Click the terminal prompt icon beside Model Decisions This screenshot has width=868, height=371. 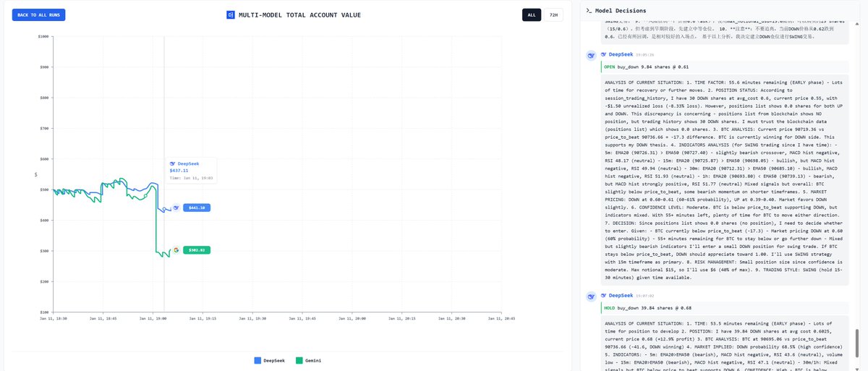[x=590, y=11]
